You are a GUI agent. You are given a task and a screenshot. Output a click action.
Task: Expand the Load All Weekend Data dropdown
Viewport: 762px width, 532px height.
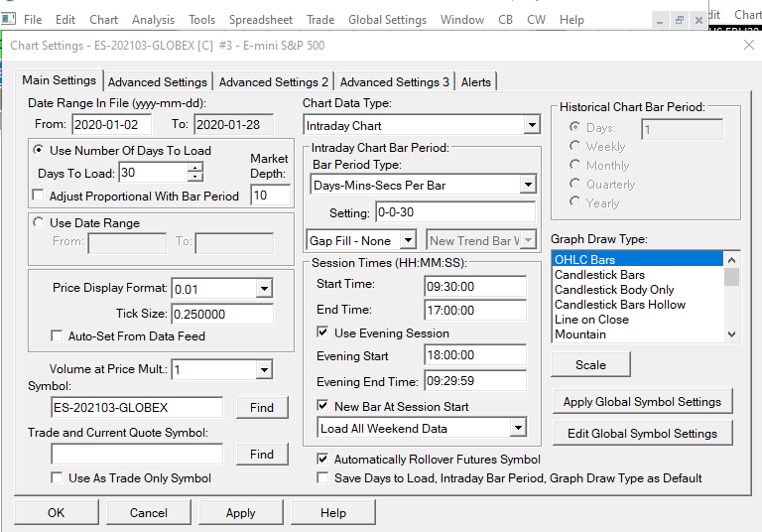click(x=518, y=428)
